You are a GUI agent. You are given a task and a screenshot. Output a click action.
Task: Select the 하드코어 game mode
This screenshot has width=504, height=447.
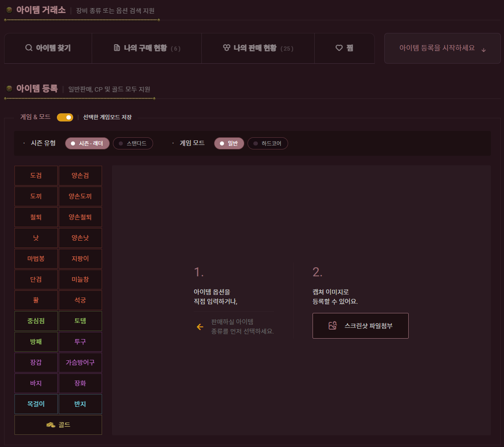coord(267,144)
